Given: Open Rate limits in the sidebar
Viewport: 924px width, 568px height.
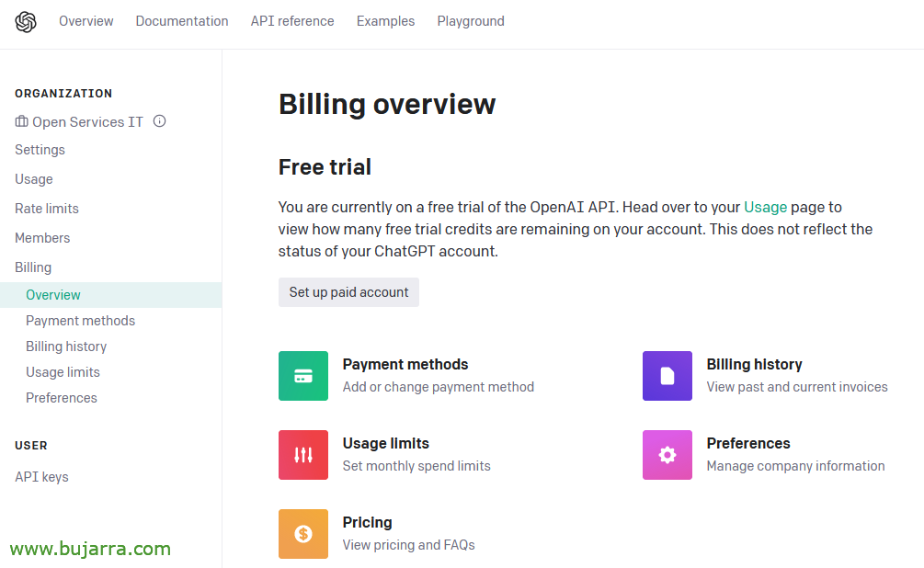Looking at the screenshot, I should click(47, 209).
